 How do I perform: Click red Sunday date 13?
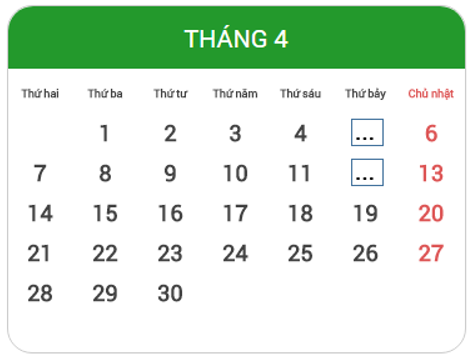click(x=431, y=173)
